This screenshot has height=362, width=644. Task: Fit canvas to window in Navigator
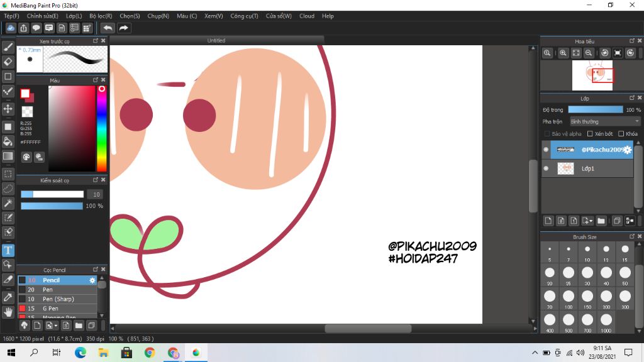(x=576, y=53)
